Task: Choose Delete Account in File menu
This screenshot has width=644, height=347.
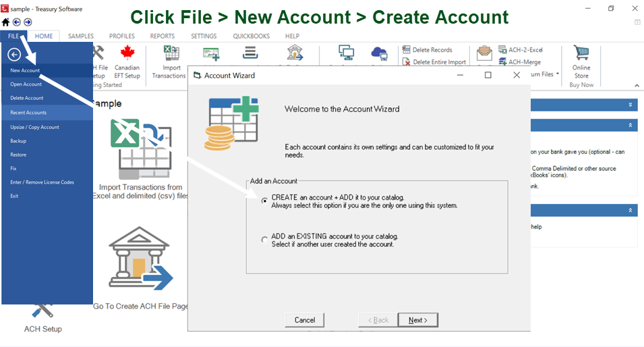Action: pos(47,98)
